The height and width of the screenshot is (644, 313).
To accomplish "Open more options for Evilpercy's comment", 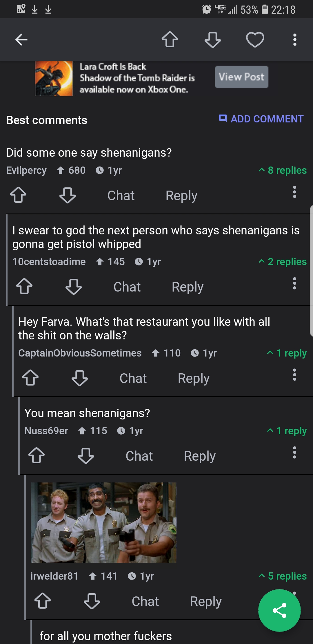I will (294, 192).
